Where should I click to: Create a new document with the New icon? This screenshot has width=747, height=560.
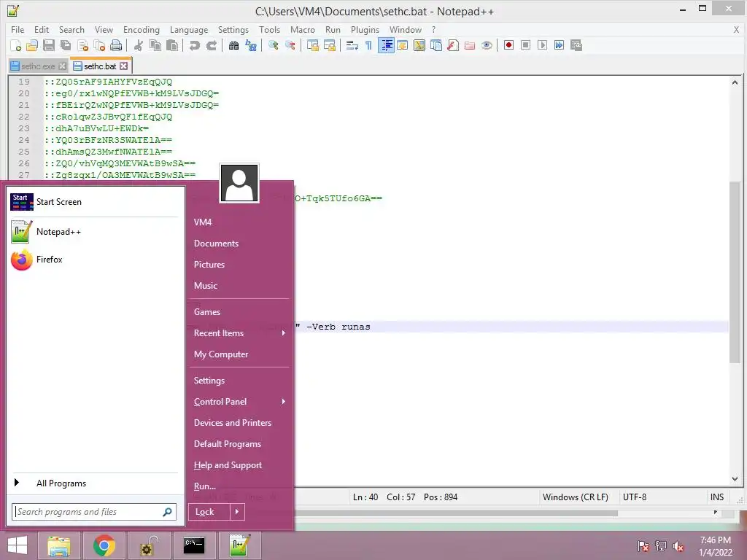click(x=15, y=45)
